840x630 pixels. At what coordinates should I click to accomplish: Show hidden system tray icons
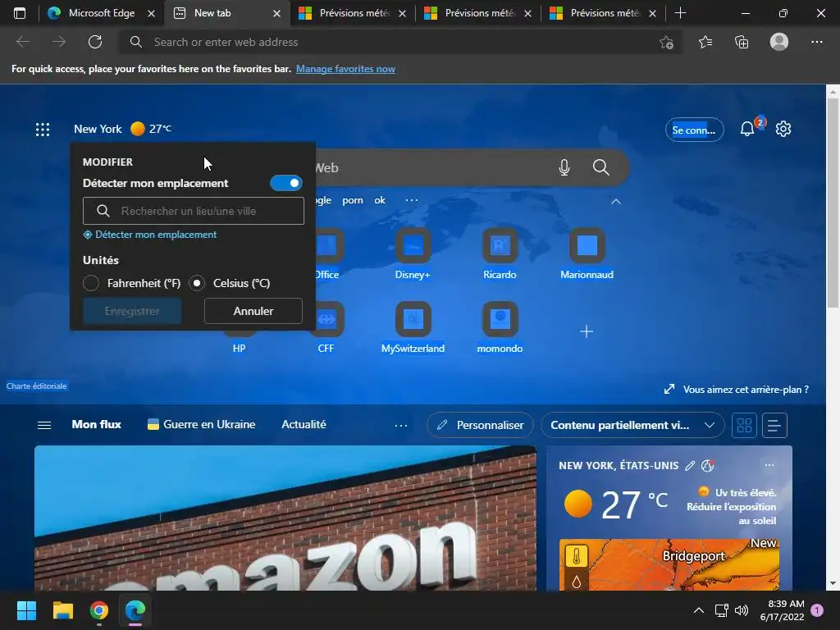point(699,610)
